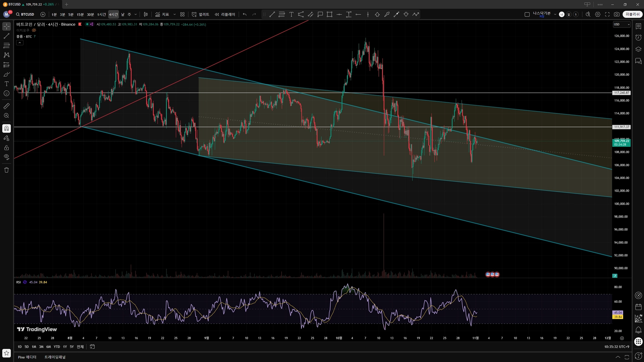Open the Pine editor tab
Viewport: 644px width, 362px height.
click(27, 357)
